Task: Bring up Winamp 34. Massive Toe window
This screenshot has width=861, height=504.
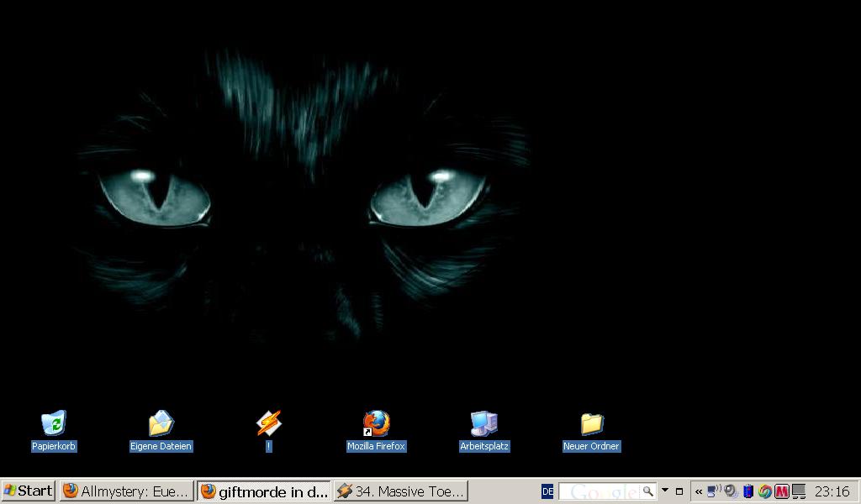Action: (x=400, y=491)
